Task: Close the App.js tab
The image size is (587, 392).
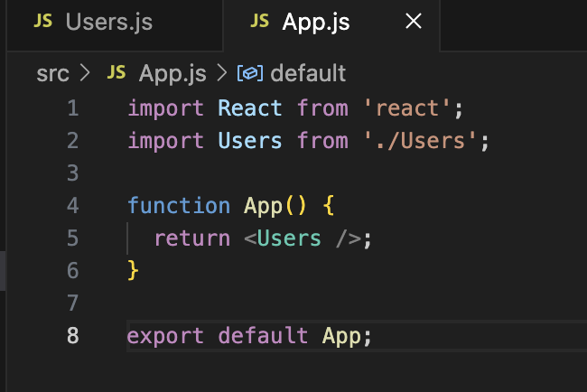Action: coord(414,21)
